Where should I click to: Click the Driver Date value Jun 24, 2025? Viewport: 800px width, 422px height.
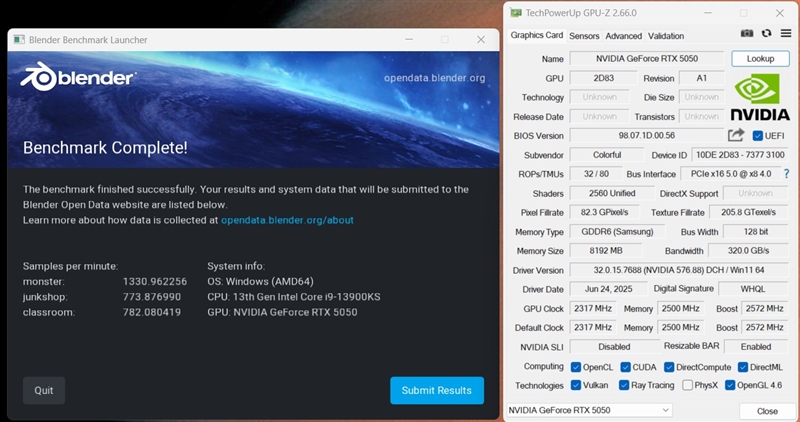pos(608,289)
